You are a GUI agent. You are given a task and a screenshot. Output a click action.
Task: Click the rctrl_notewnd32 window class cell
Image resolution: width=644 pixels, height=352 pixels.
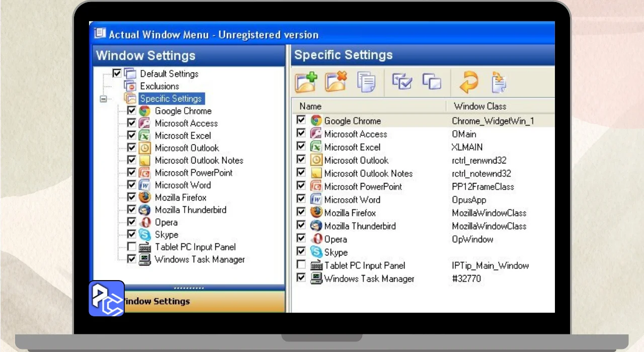(x=481, y=173)
